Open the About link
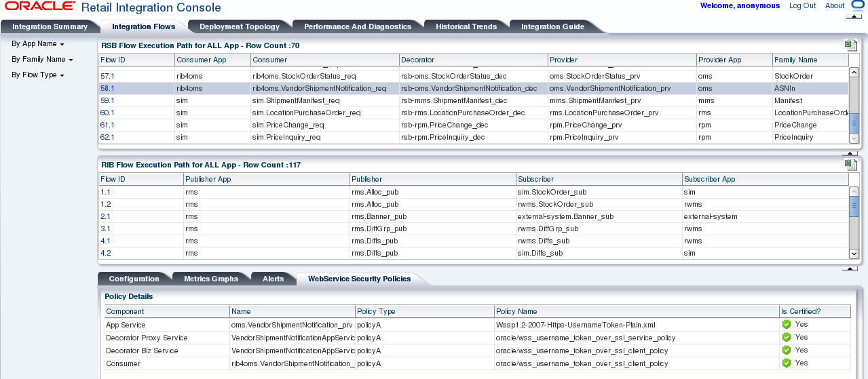The height and width of the screenshot is (379, 868). pyautogui.click(x=835, y=5)
